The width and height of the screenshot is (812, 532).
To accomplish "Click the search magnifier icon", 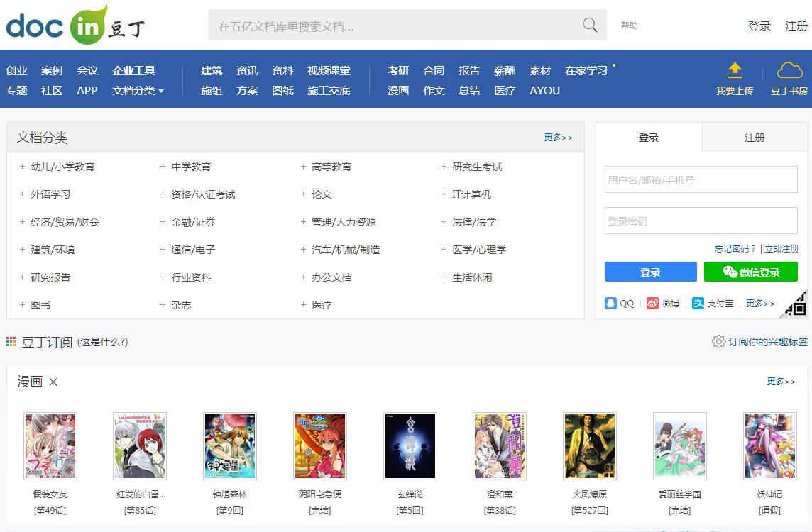I will pyautogui.click(x=590, y=26).
